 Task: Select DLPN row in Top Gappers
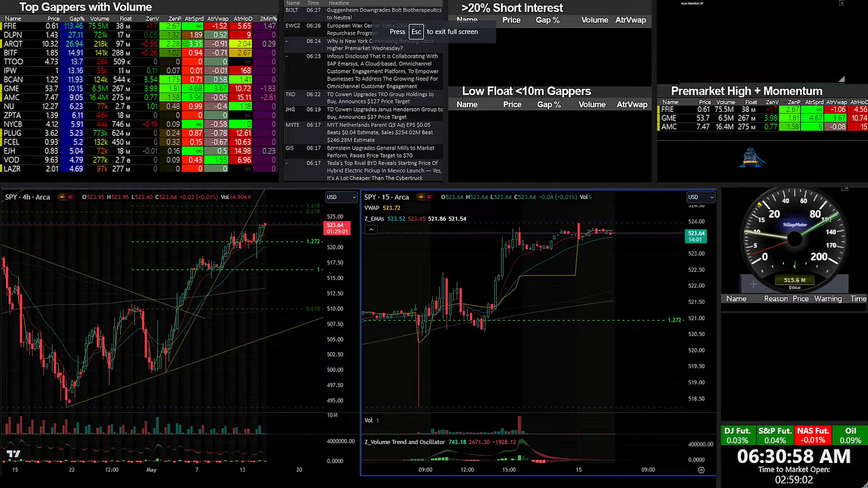coord(139,35)
